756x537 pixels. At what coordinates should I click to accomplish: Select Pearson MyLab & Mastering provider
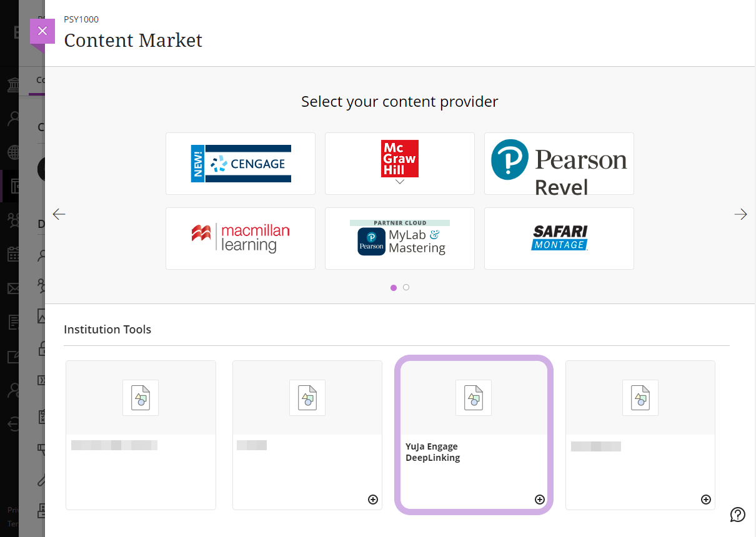[400, 239]
